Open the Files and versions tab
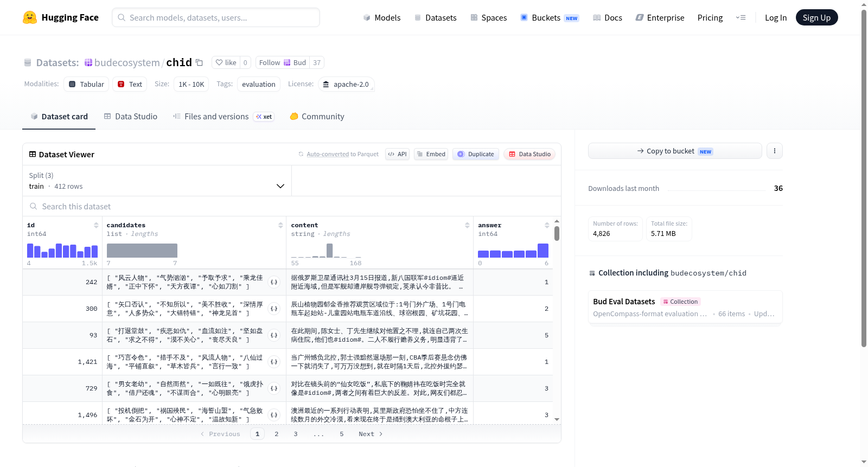This screenshot has width=868, height=467. click(224, 117)
